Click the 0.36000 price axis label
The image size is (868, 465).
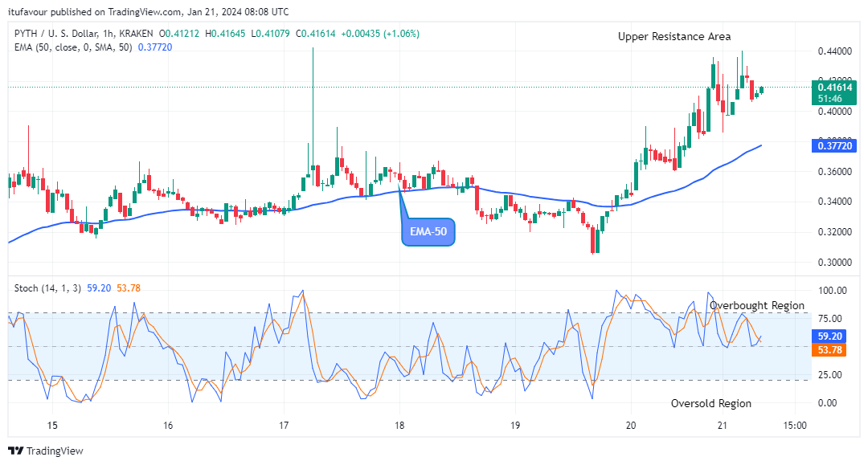pos(835,172)
